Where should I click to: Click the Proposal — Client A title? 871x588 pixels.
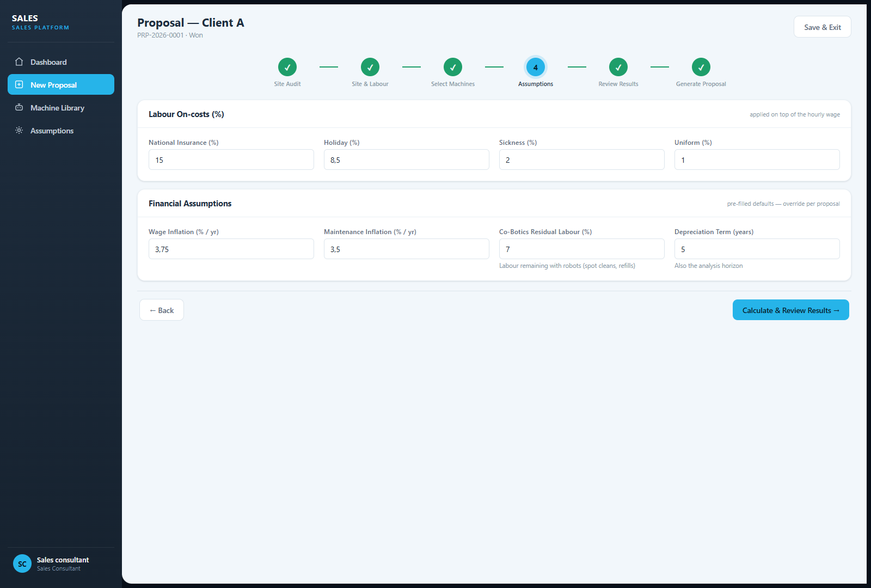[x=191, y=23]
